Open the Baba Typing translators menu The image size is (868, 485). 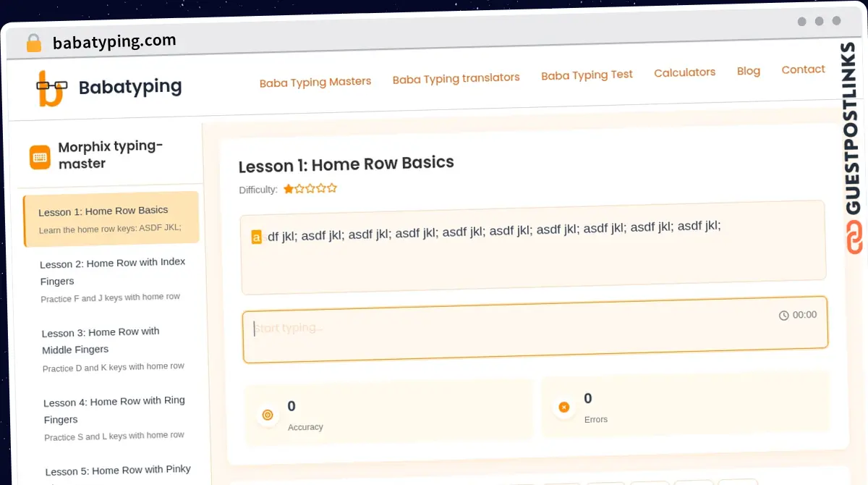coord(456,78)
